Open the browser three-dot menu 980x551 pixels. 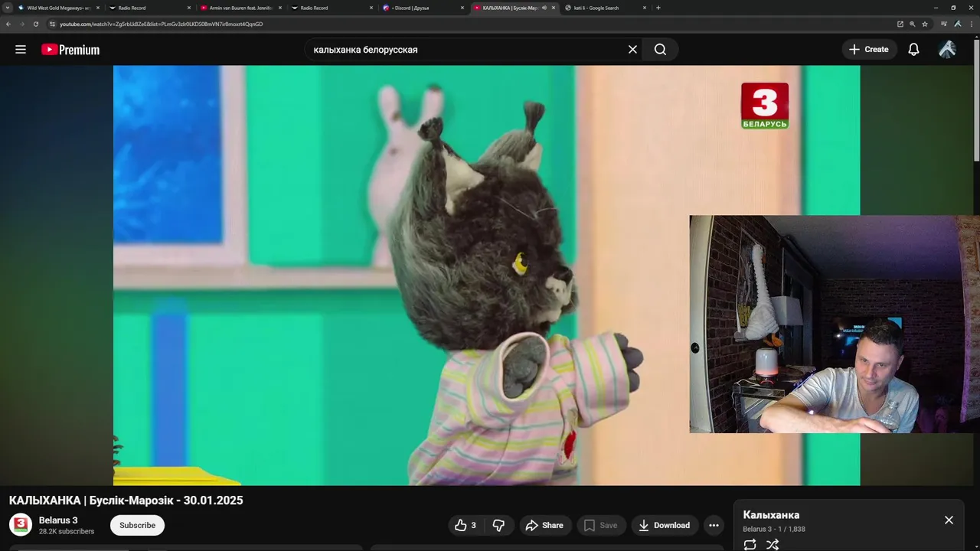tap(971, 24)
